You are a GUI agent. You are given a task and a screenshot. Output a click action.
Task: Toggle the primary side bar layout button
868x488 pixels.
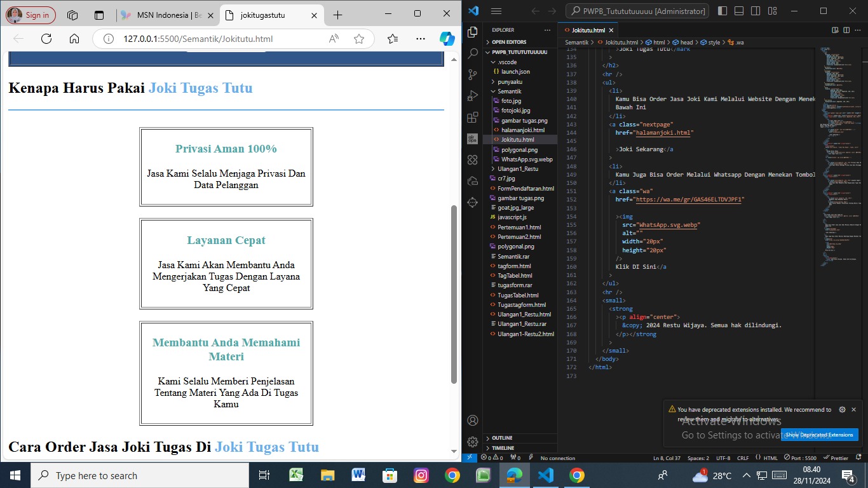[722, 11]
